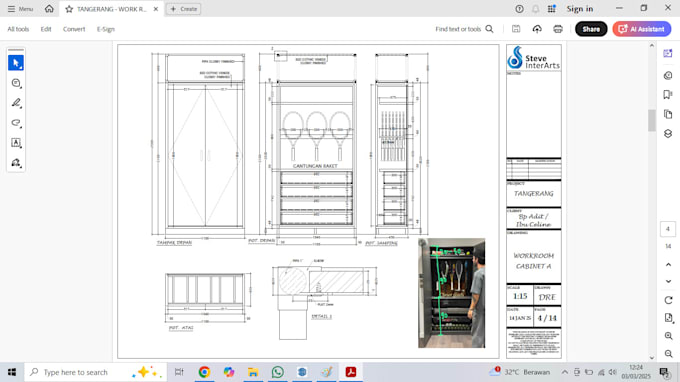Click the cloud upload icon
The image size is (680, 382).
[537, 29]
